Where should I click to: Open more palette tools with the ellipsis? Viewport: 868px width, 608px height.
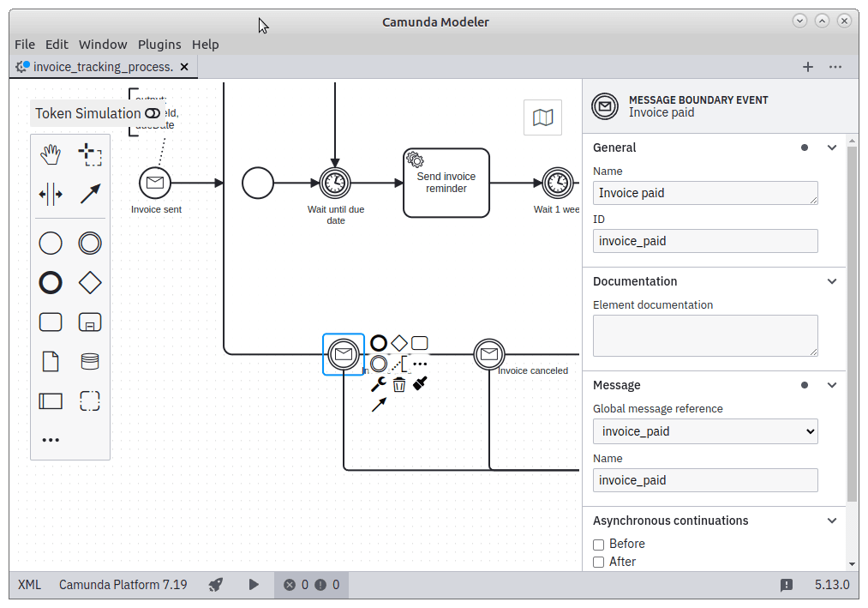51,440
